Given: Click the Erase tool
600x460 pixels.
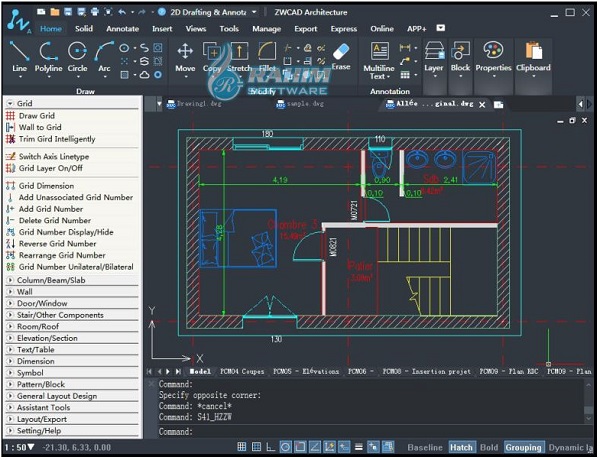Looking at the screenshot, I should (x=340, y=55).
